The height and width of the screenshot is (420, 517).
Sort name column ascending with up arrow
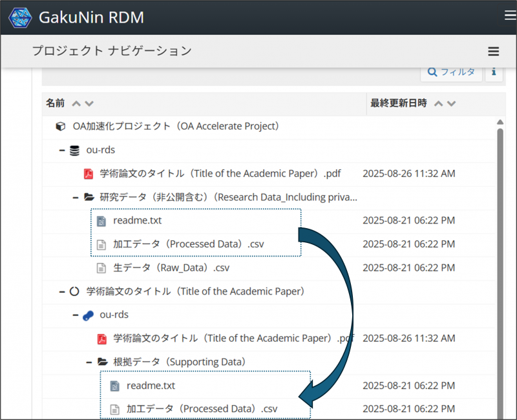[x=76, y=103]
